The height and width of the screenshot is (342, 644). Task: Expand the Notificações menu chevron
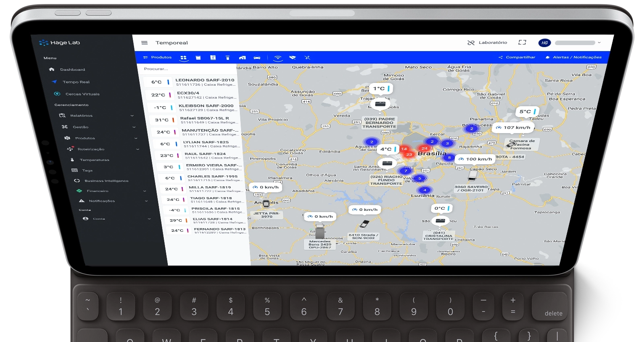(146, 201)
